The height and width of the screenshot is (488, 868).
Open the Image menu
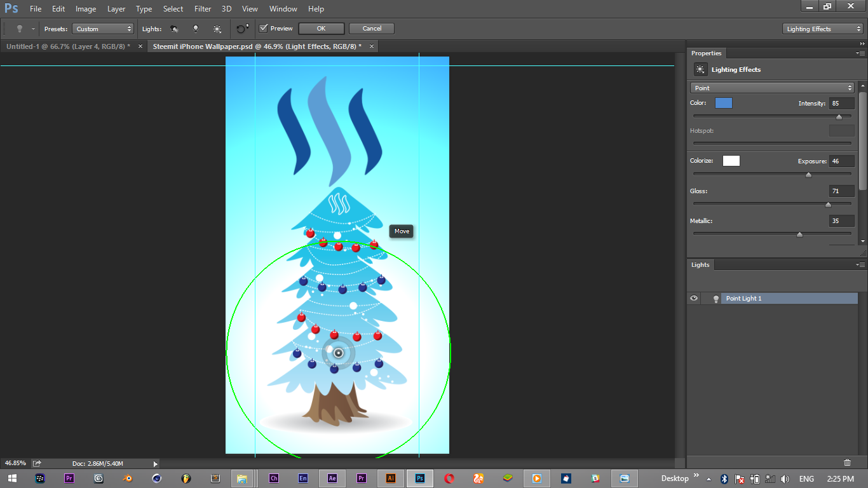point(86,9)
